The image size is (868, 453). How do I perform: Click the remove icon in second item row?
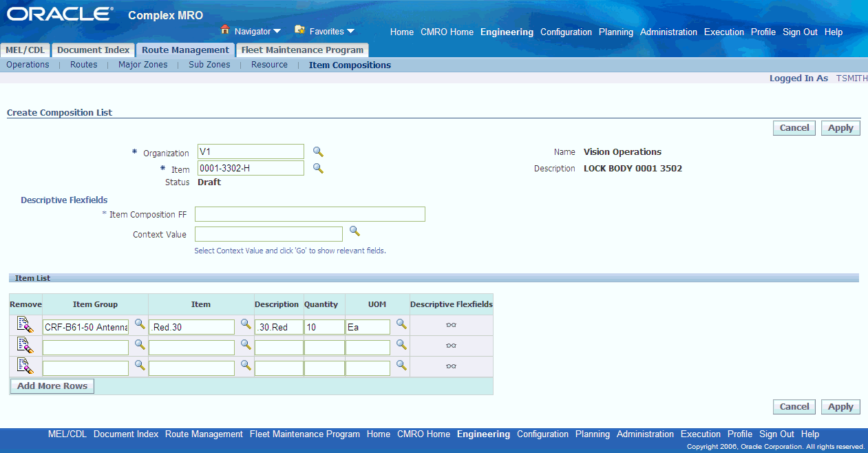click(x=25, y=346)
